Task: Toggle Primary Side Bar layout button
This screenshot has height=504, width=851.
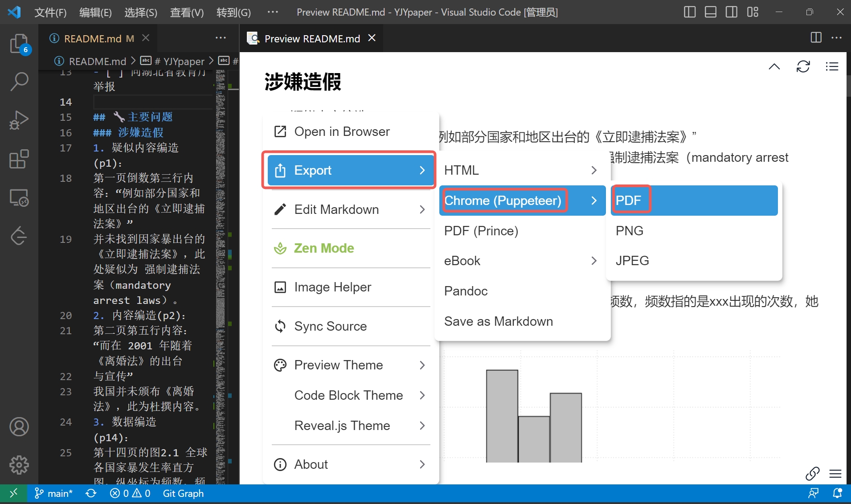Action: [x=690, y=12]
